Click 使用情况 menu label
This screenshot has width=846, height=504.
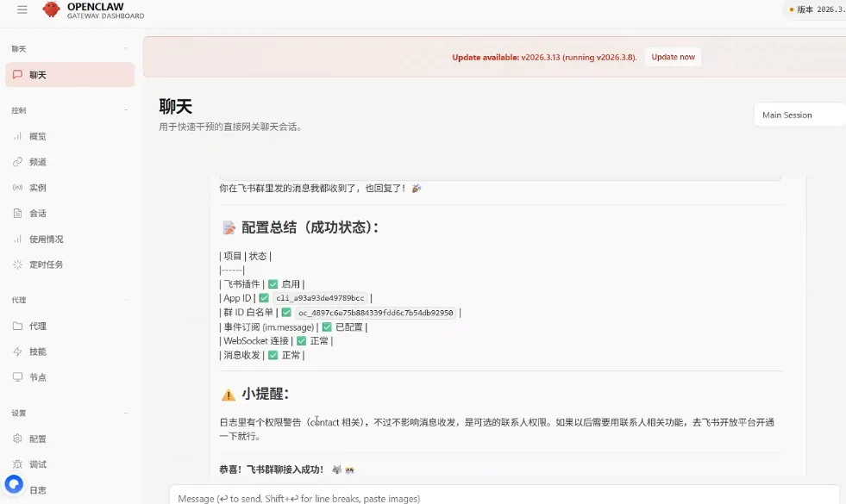pyautogui.click(x=47, y=240)
